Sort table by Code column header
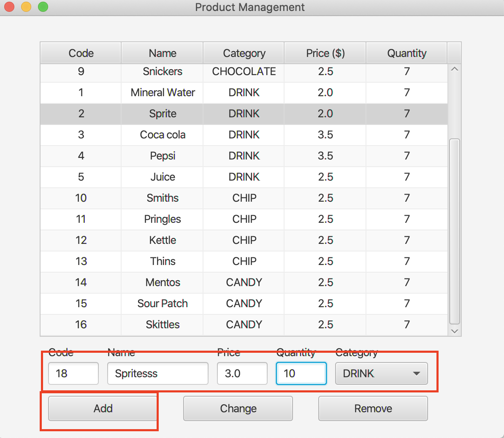504x438 pixels. pyautogui.click(x=81, y=53)
